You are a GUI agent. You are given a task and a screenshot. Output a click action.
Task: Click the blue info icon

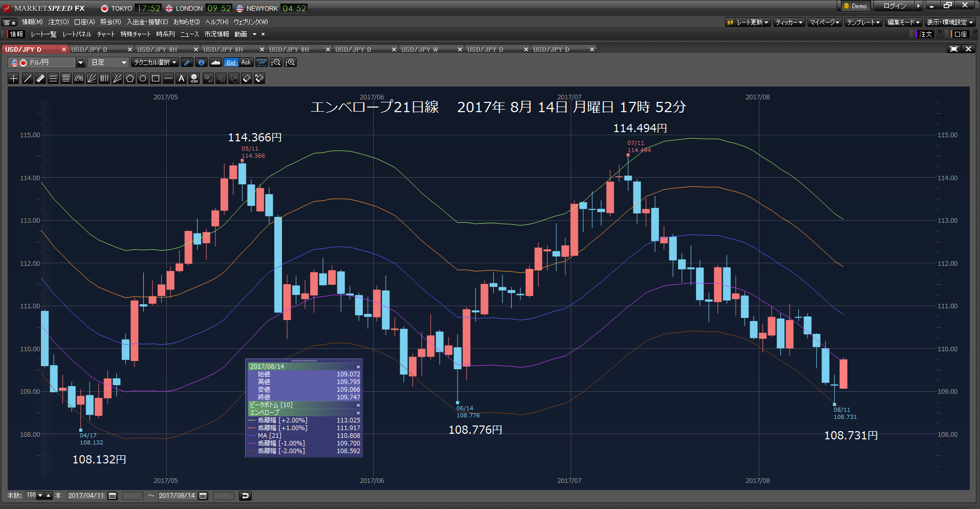[x=201, y=62]
